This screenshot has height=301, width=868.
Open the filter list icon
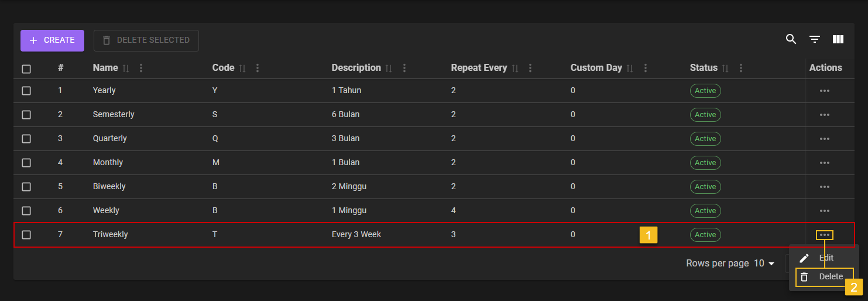pyautogui.click(x=815, y=39)
